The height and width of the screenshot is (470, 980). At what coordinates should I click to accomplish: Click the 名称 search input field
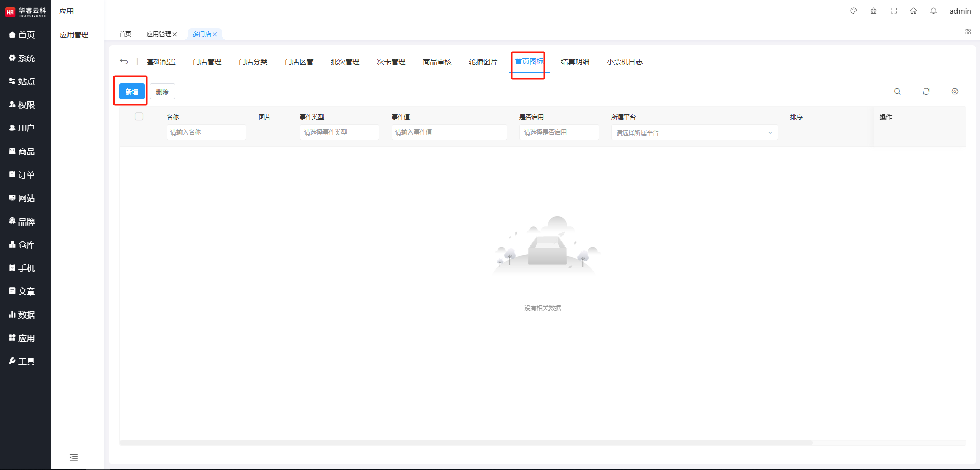(206, 132)
